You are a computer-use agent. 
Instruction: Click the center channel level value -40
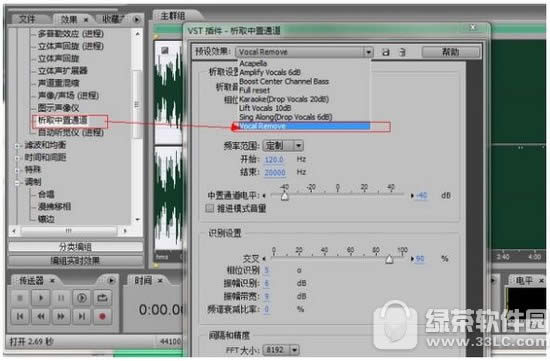click(x=422, y=195)
